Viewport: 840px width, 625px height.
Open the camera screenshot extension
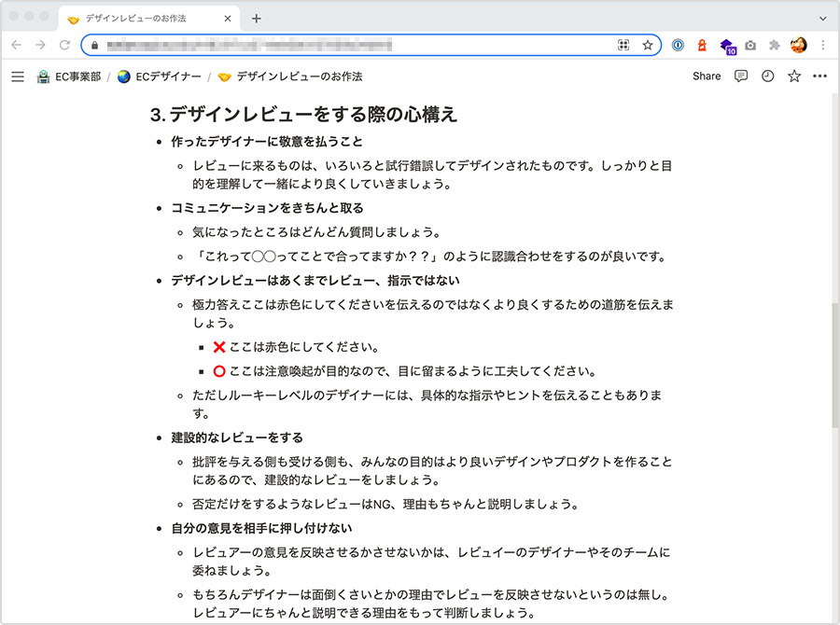(x=750, y=44)
